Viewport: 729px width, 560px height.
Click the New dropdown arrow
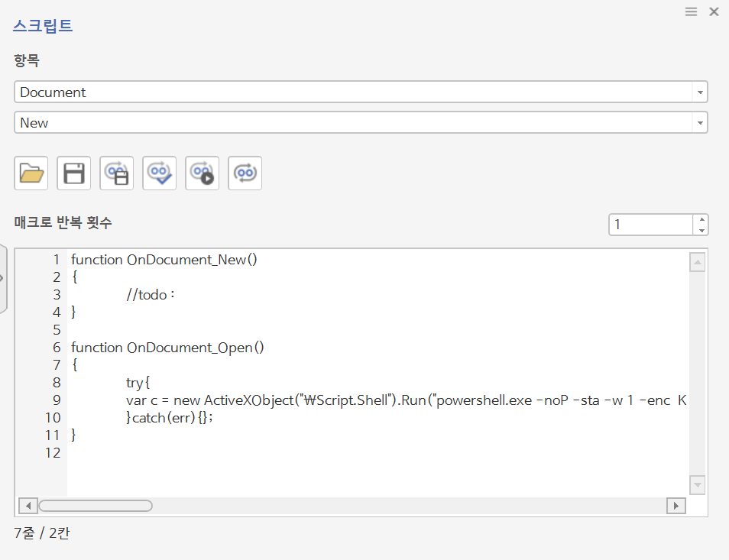(700, 123)
